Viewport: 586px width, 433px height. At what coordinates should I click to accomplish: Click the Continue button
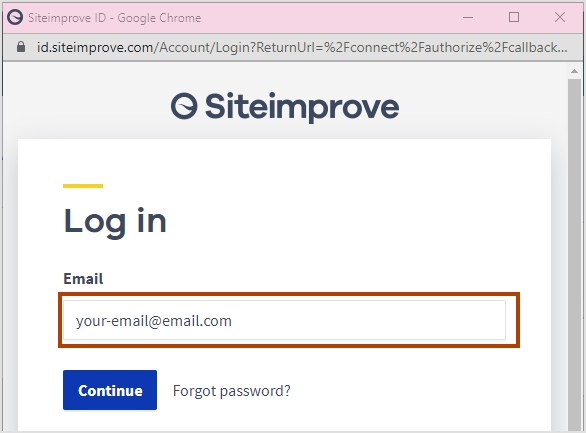[110, 390]
